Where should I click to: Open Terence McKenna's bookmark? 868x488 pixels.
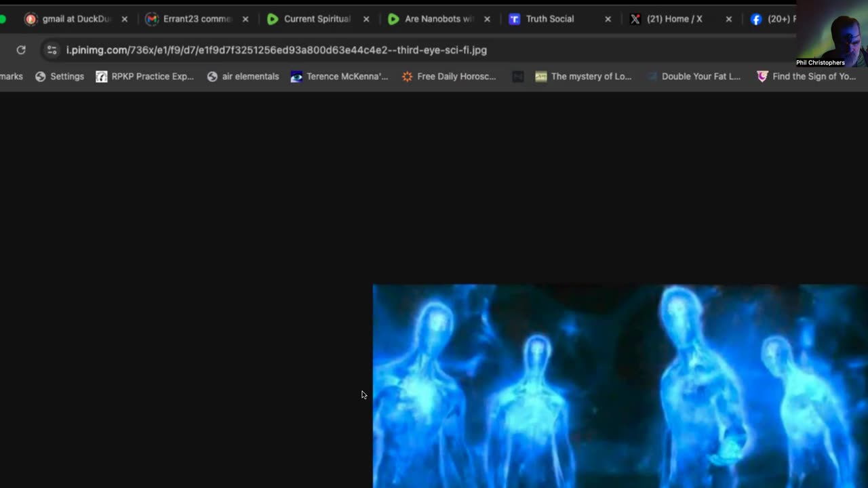coord(339,77)
